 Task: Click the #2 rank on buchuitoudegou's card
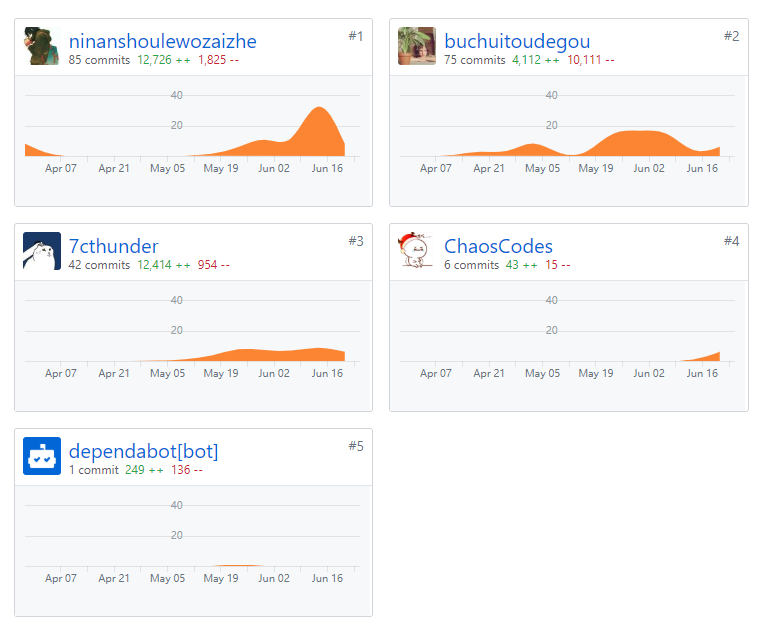click(731, 36)
